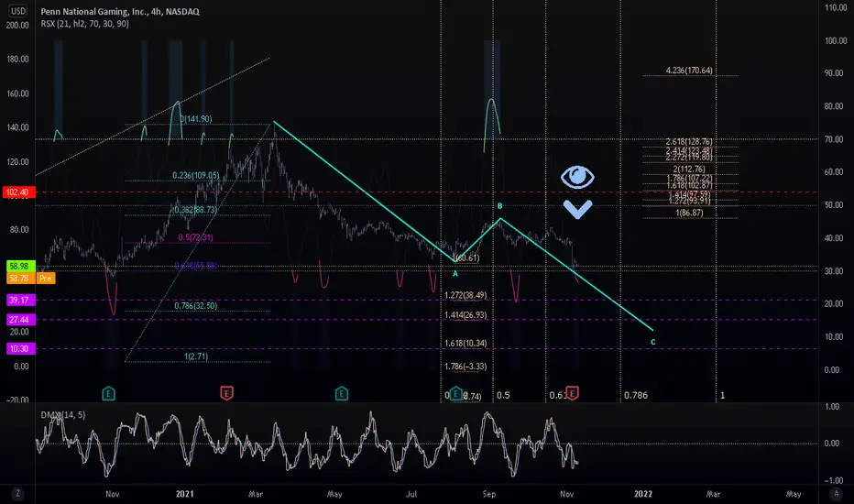
Task: Click Fib extension 1.272(38.49)
Action: pos(465,295)
